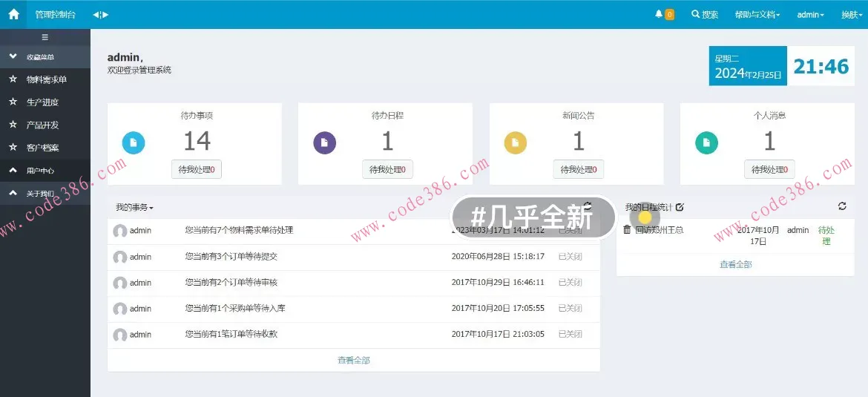This screenshot has height=397, width=868.
Task: Select 物料需求单 in the sidebar
Action: coord(46,79)
